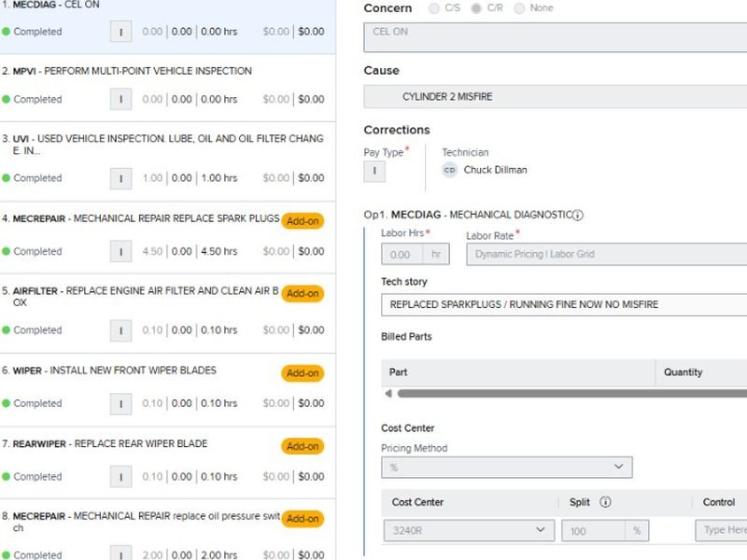This screenshot has height=560, width=747.
Task: Click Add-on badge on oil pressure switch operation
Action: (303, 519)
